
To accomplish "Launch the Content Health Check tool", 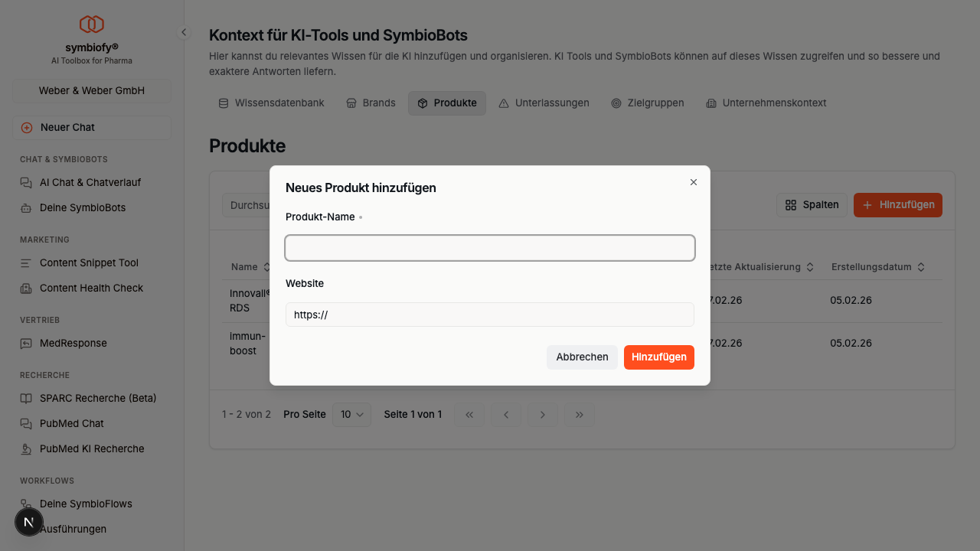I will coord(92,288).
